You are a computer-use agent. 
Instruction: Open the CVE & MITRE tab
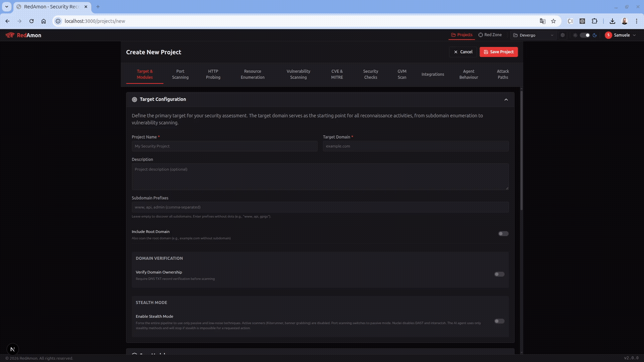(337, 74)
